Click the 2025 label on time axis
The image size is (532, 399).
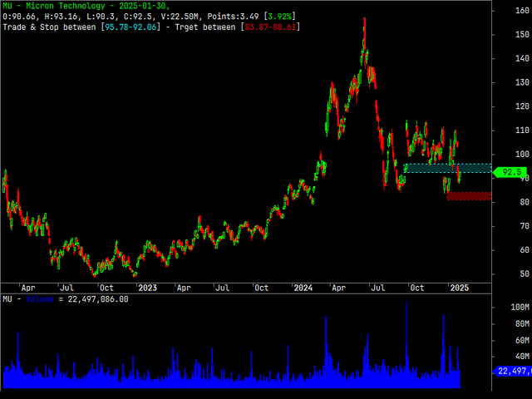459,288
